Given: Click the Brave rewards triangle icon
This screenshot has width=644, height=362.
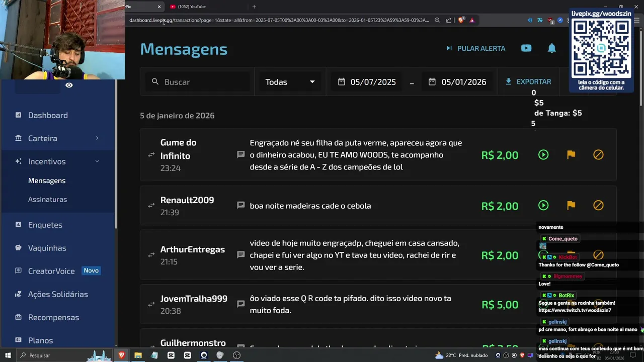Looking at the screenshot, I should click(x=472, y=20).
